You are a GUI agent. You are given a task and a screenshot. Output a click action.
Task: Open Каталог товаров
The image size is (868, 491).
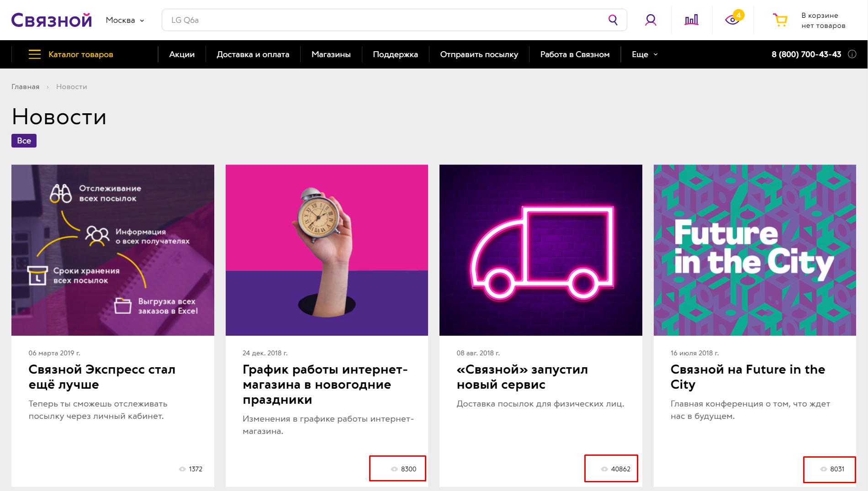tap(81, 54)
